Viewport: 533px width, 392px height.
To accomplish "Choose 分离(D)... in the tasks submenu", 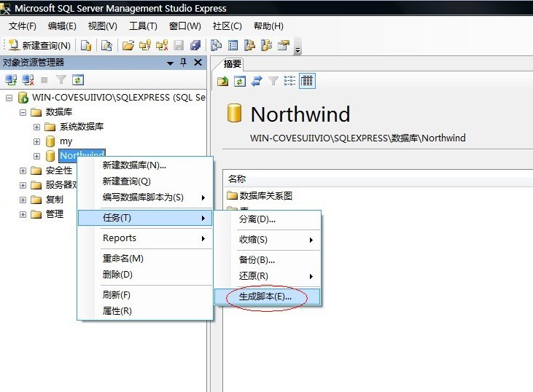I will [268, 219].
